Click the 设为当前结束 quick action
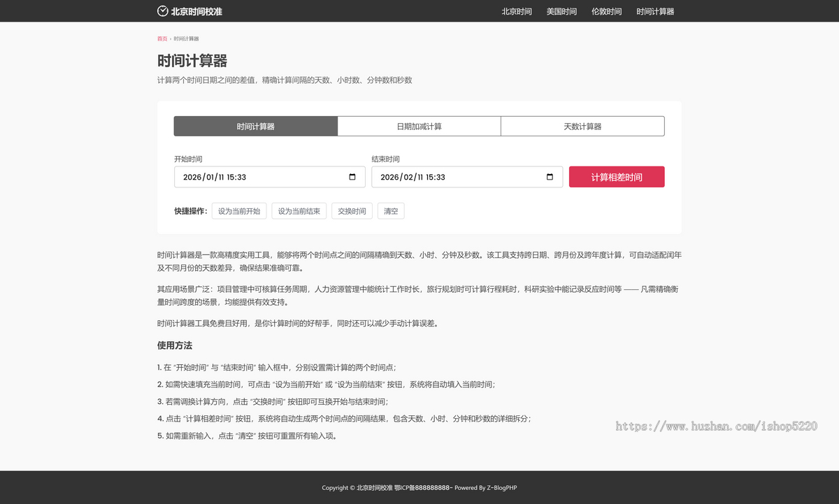The width and height of the screenshot is (839, 504). coord(299,211)
